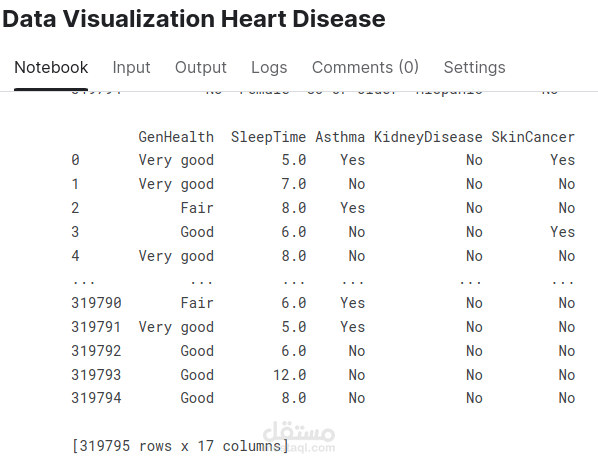The height and width of the screenshot is (463, 598).
Task: Click the 12.0 SleepTime value
Action: pyautogui.click(x=289, y=375)
